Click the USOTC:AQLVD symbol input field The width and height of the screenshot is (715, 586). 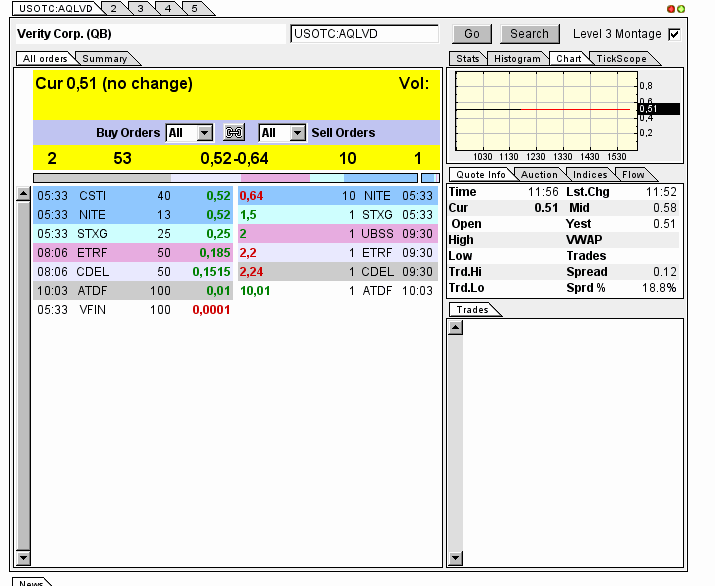[x=364, y=34]
